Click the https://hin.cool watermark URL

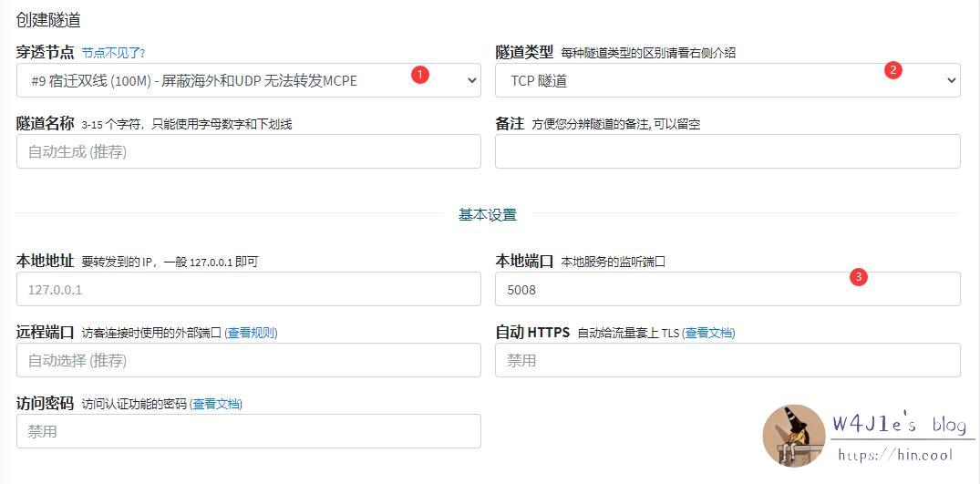tap(894, 455)
